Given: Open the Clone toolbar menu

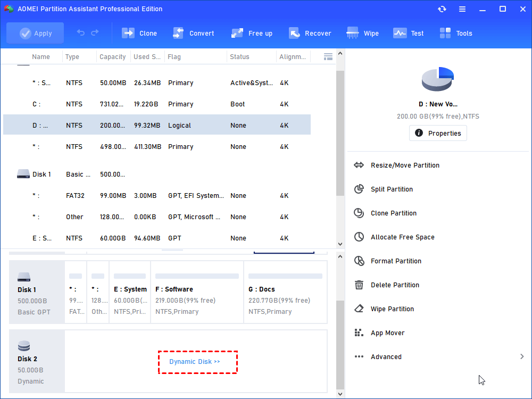Looking at the screenshot, I should pos(139,33).
